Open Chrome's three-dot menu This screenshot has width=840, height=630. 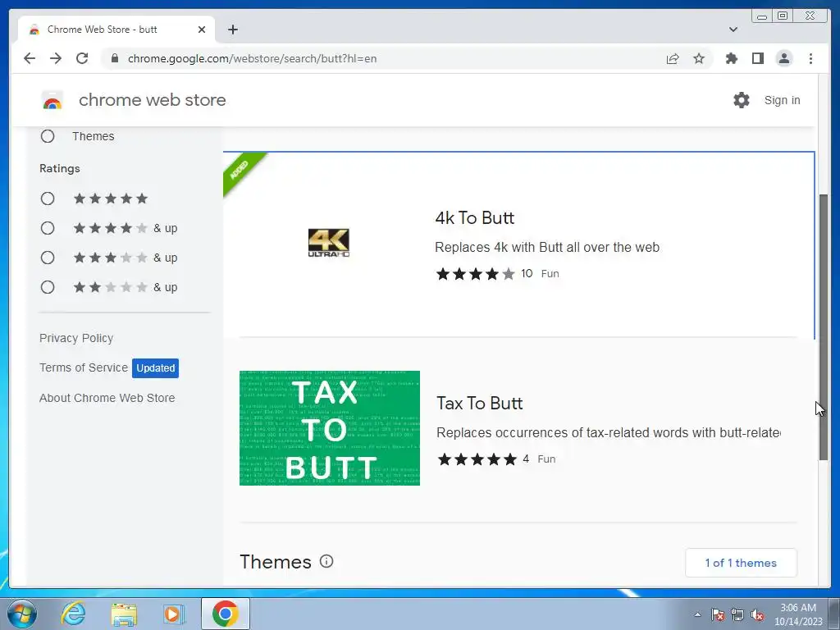tap(810, 58)
